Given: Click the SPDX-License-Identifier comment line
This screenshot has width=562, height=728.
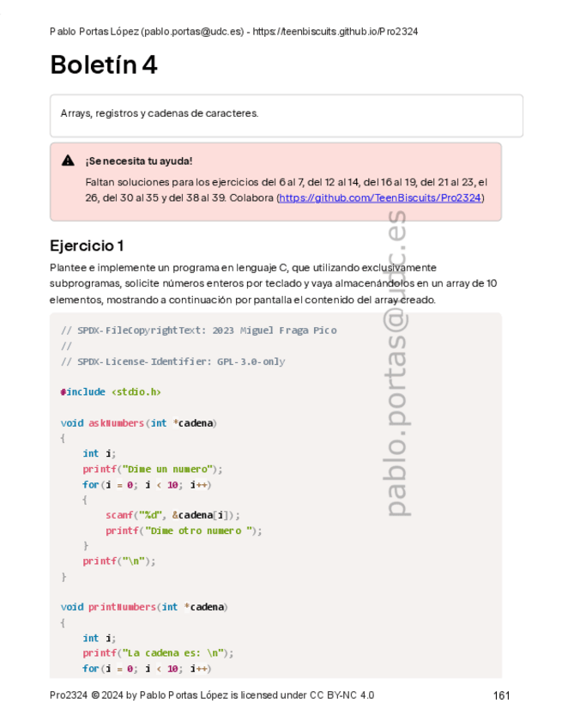Looking at the screenshot, I should (172, 361).
